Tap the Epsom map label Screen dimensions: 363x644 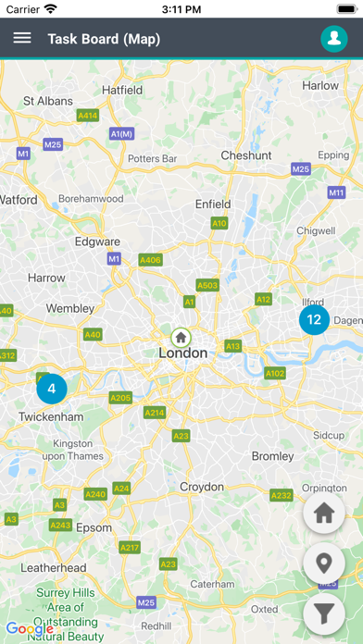click(94, 527)
